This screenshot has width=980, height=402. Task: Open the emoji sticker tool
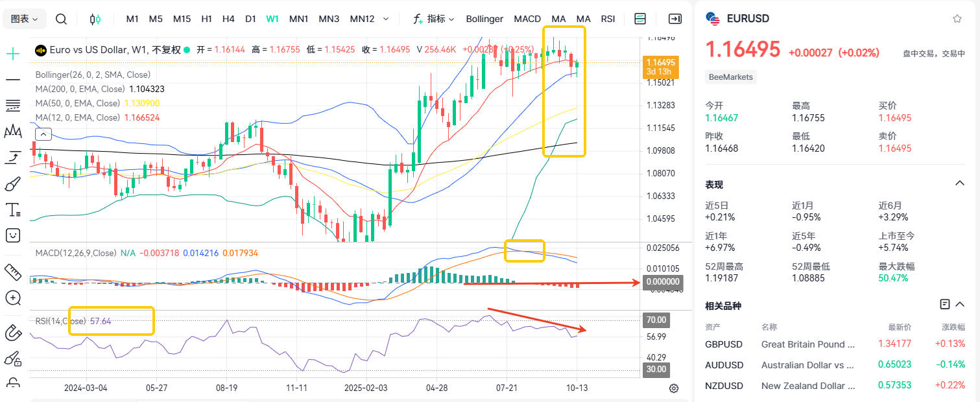tap(12, 235)
